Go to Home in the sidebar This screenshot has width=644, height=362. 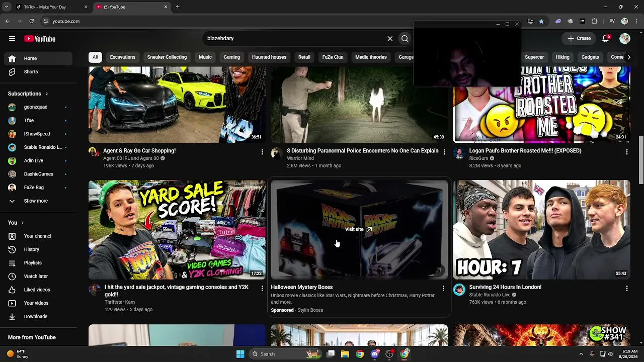38,58
